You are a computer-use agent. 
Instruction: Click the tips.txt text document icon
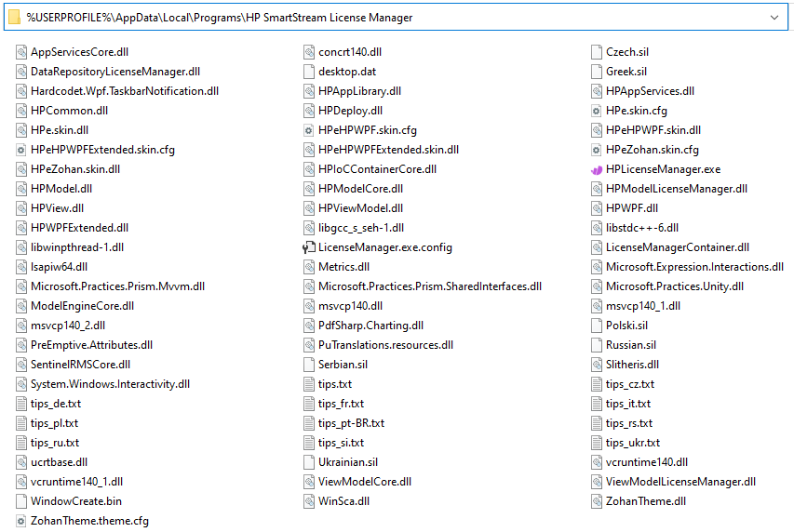[309, 384]
